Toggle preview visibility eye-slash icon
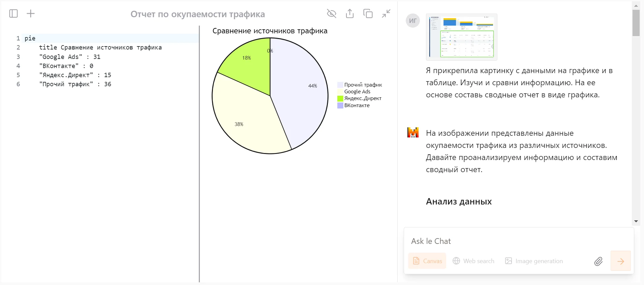 point(332,13)
